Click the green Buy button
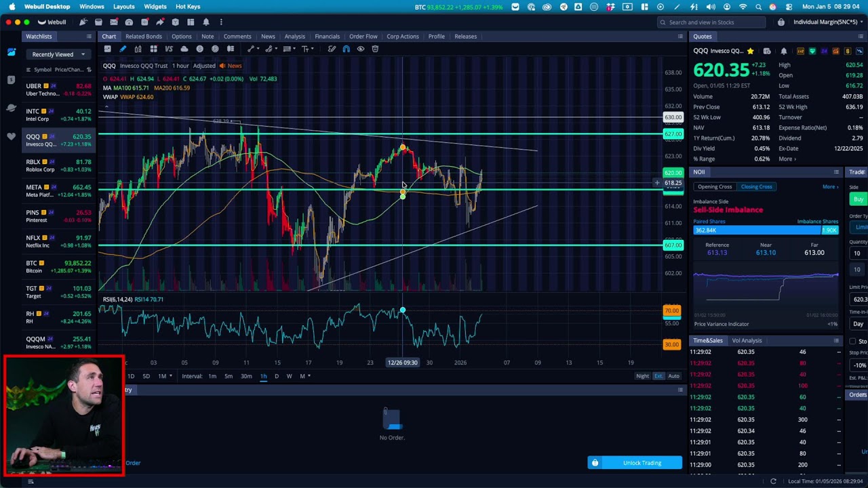868x488 pixels. [x=859, y=199]
